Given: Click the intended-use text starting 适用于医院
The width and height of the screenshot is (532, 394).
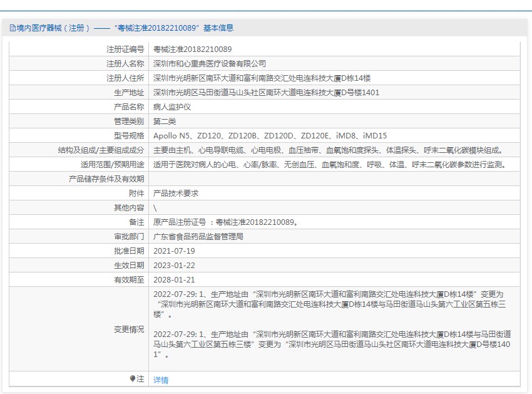Looking at the screenshot, I should [x=331, y=165].
